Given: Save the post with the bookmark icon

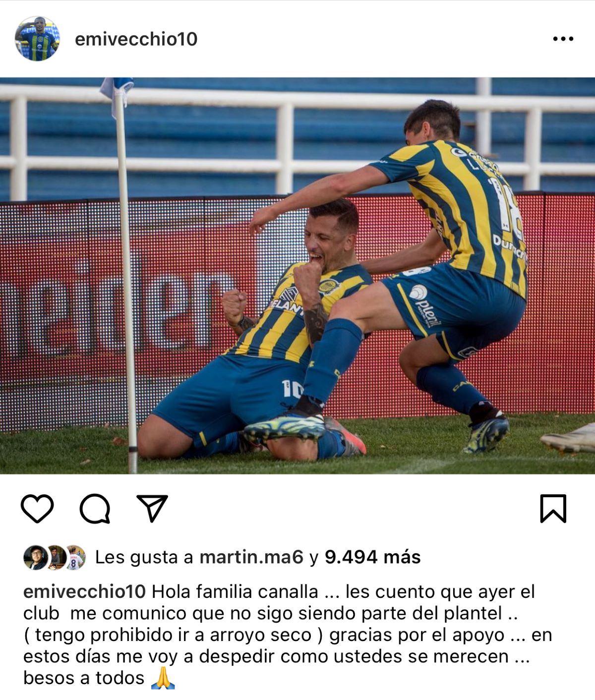Looking at the screenshot, I should [553, 509].
